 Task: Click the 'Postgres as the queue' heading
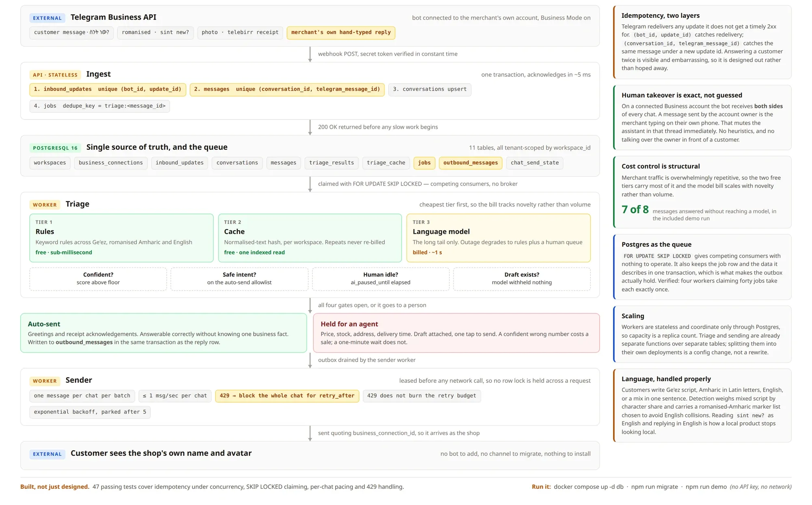(x=657, y=244)
